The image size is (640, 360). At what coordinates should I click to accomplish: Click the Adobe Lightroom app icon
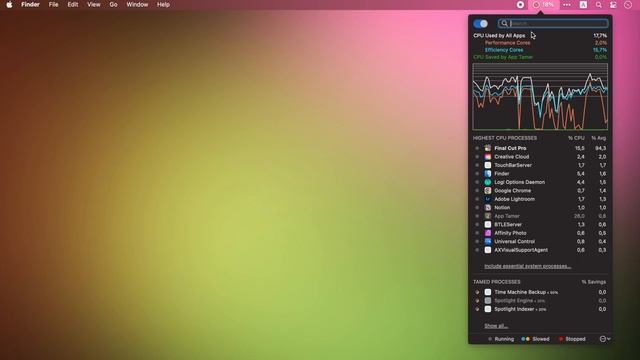coord(488,199)
